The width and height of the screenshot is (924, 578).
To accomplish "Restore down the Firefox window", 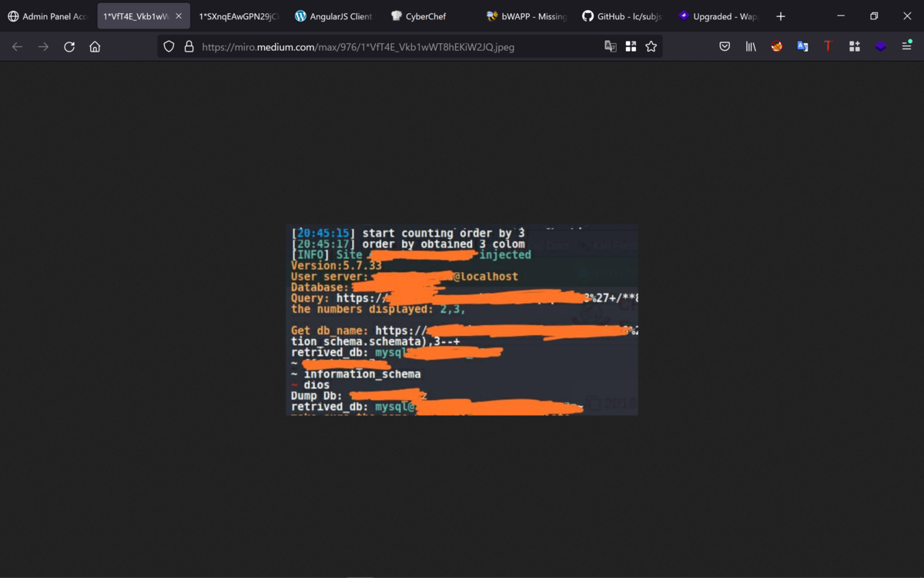I will coord(874,16).
